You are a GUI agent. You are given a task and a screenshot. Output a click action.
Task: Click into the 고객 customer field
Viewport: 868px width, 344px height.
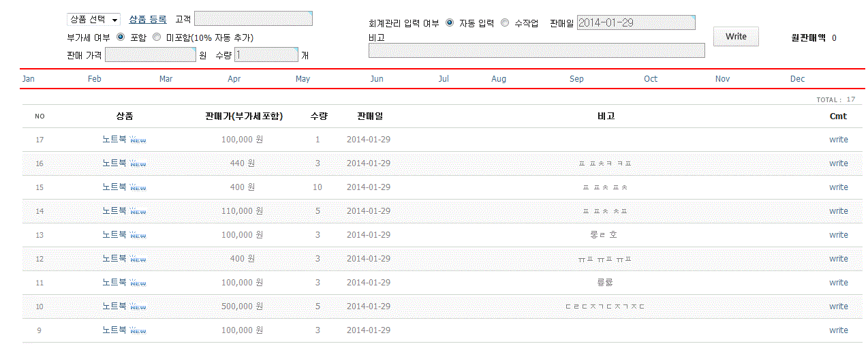pos(253,19)
